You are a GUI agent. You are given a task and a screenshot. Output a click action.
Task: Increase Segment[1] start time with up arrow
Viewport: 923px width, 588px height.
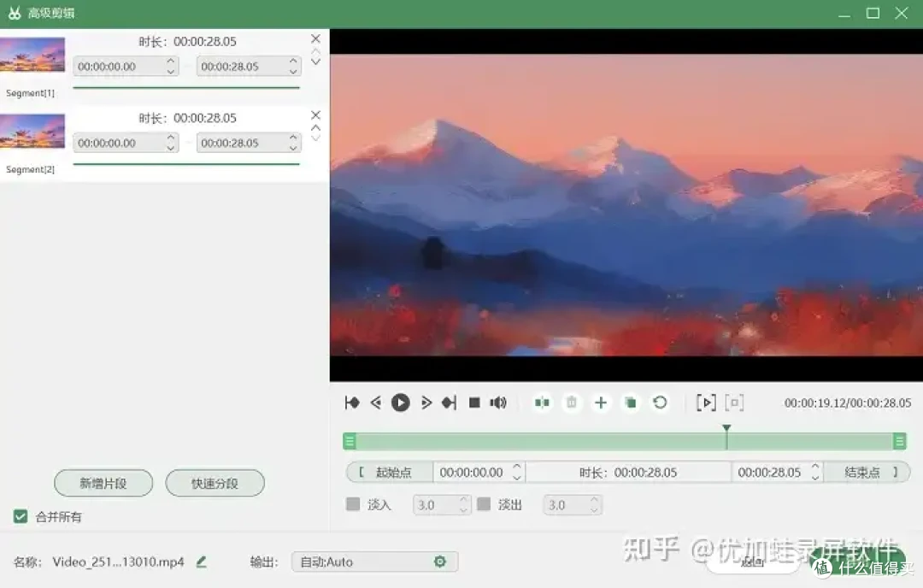point(171,61)
